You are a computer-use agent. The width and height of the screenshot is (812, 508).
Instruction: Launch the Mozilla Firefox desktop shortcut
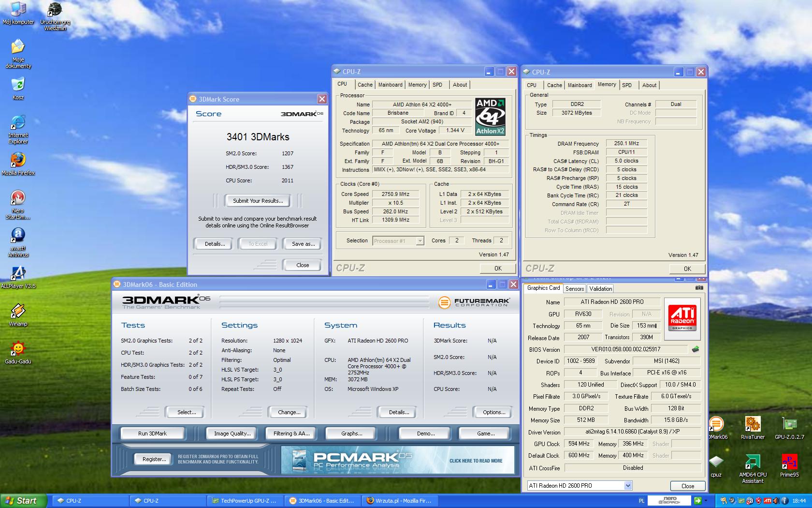[18, 164]
